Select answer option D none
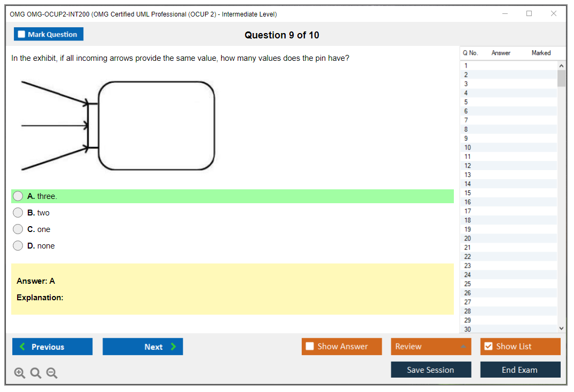Screen dimensions: 574x392 (18, 246)
